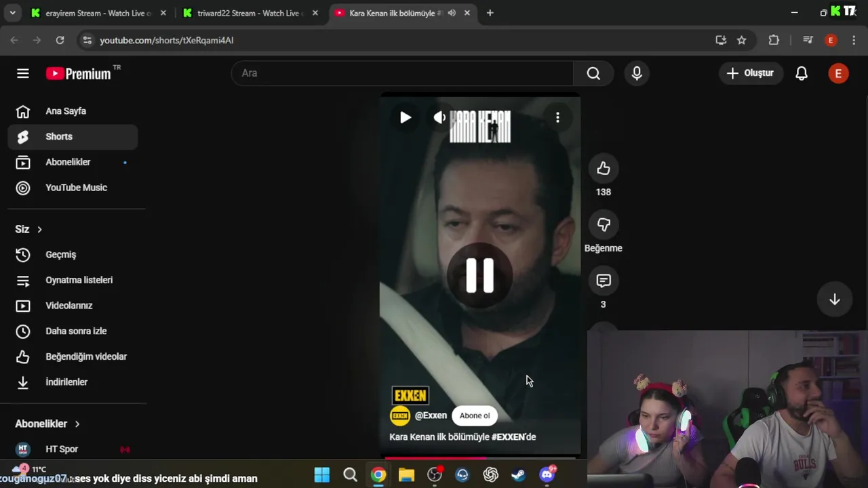Click the Exxen channel avatar
Screen dimensions: 868x488
click(x=400, y=415)
